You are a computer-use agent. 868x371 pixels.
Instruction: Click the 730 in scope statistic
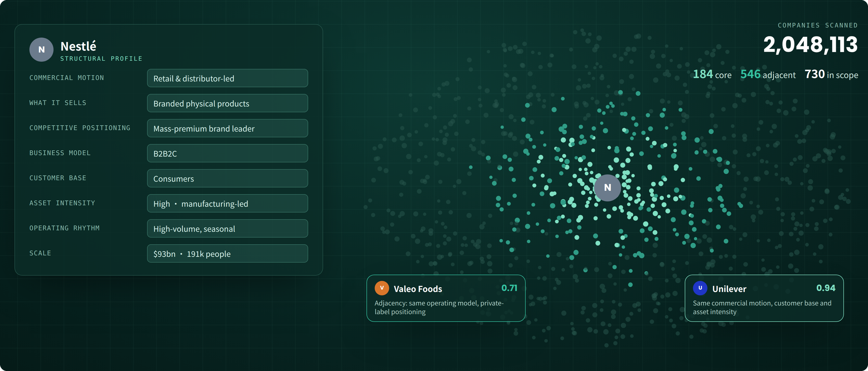831,74
